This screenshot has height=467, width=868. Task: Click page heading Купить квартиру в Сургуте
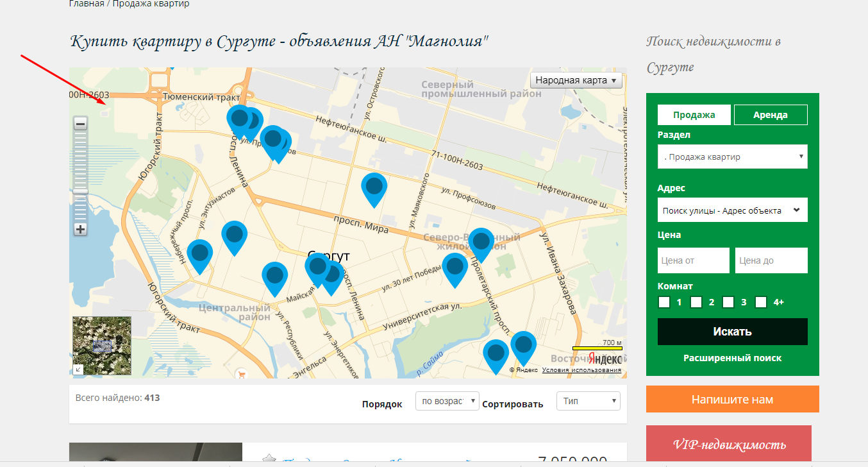(x=280, y=42)
